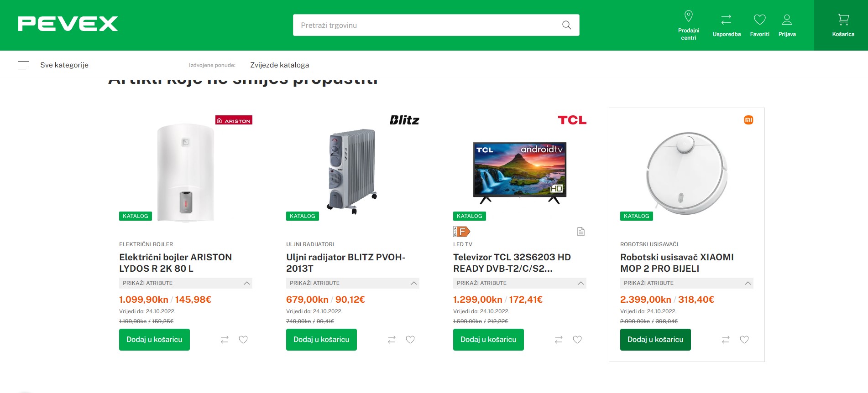This screenshot has width=868, height=393.
Task: Click energy label F badge on TCL TV
Action: click(x=461, y=232)
